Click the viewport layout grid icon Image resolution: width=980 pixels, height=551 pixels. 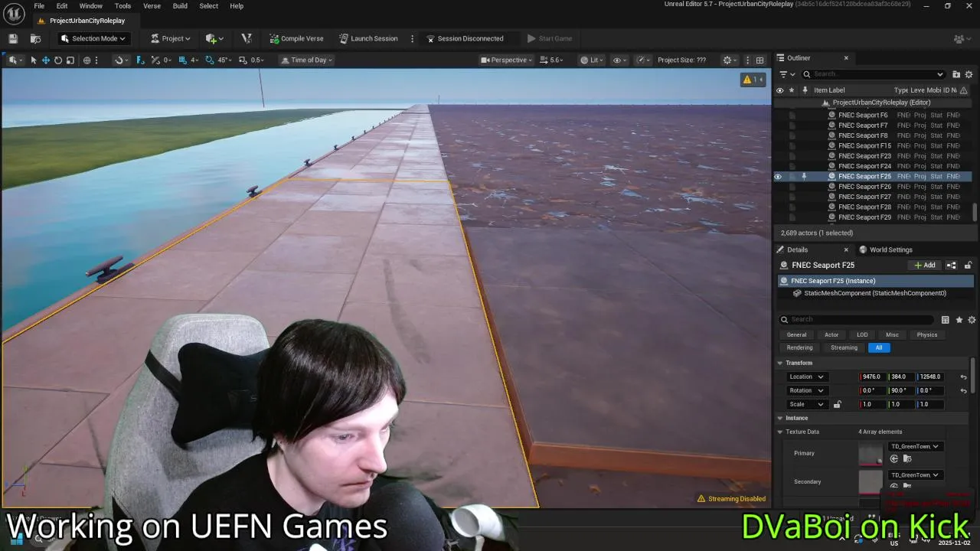click(759, 60)
